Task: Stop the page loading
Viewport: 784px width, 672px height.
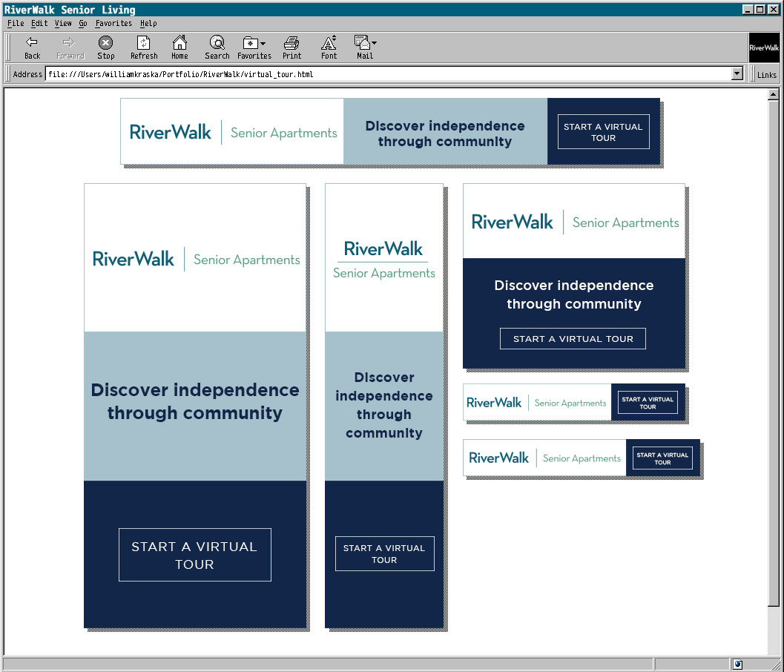Action: (105, 48)
